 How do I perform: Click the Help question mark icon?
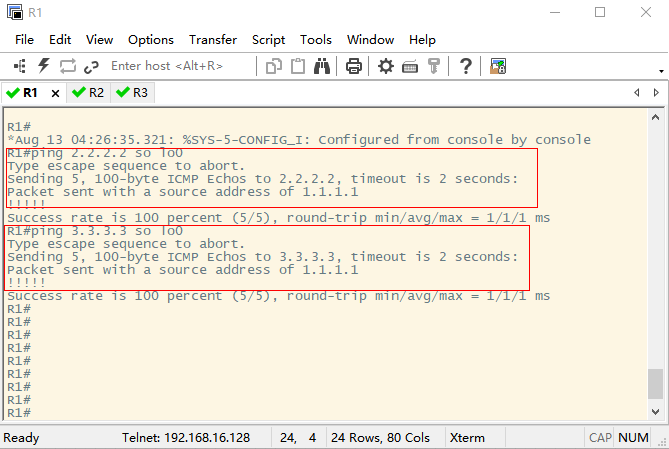[x=466, y=66]
